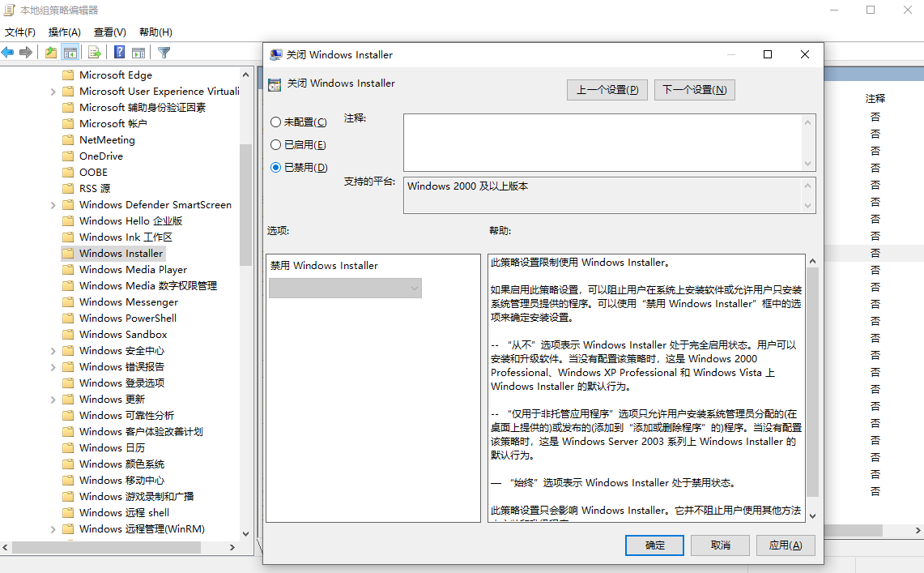Image resolution: width=924 pixels, height=573 pixels.
Task: Select the RSS 源 tree item
Action: [95, 189]
